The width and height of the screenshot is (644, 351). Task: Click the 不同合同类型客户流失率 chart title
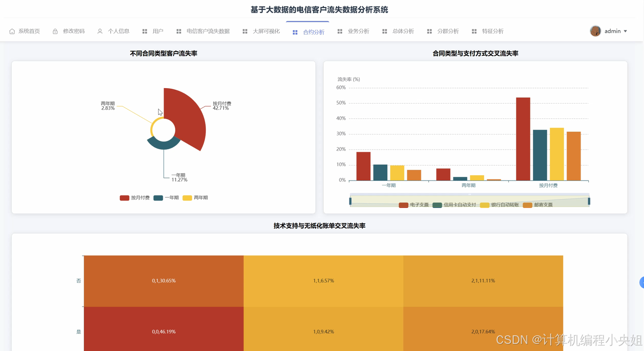pos(164,53)
